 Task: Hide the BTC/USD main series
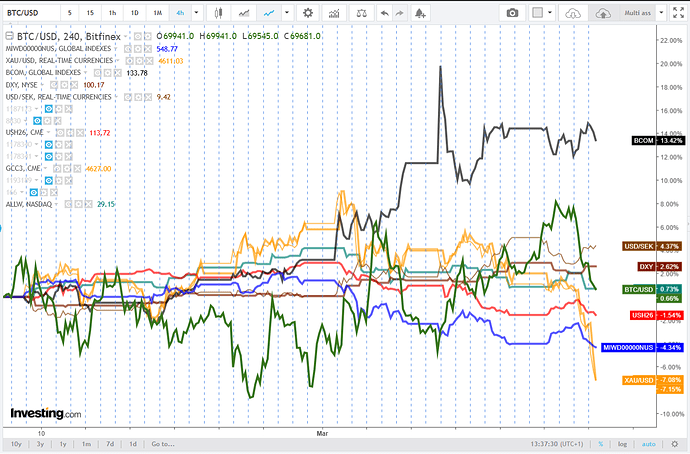point(138,36)
